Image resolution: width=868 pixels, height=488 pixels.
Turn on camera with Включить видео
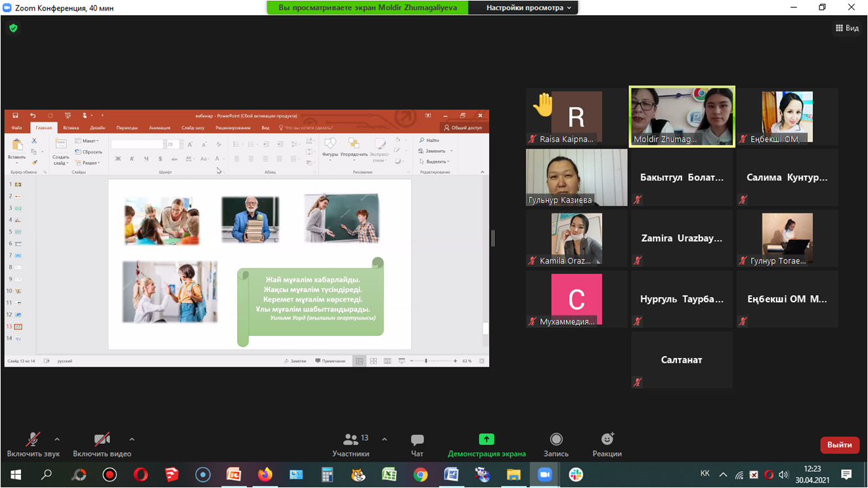tap(102, 444)
